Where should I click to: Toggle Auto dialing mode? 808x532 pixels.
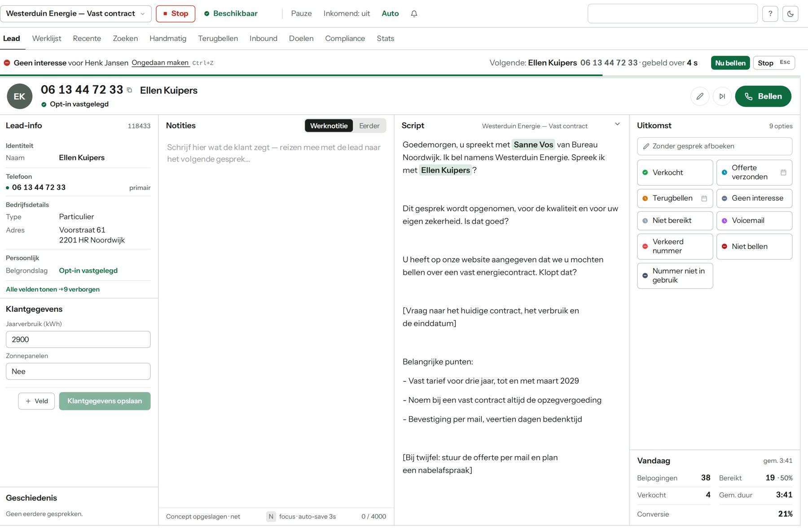pos(390,13)
